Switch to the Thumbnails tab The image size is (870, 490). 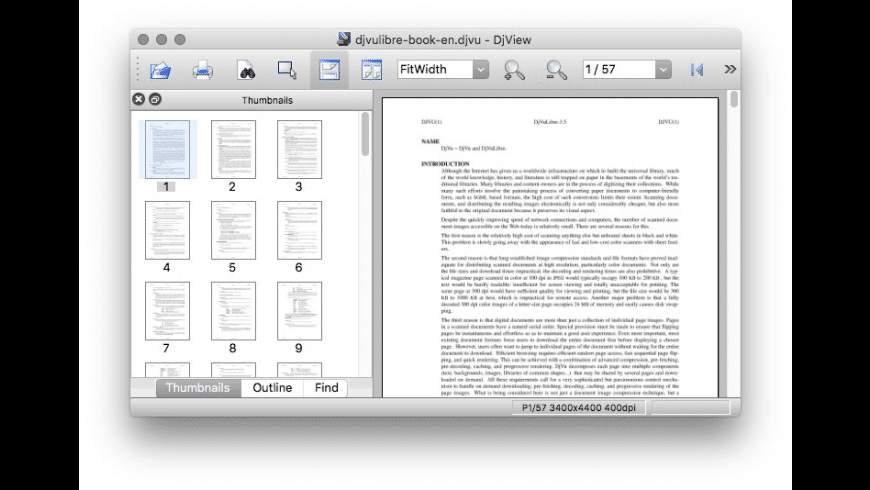point(198,388)
